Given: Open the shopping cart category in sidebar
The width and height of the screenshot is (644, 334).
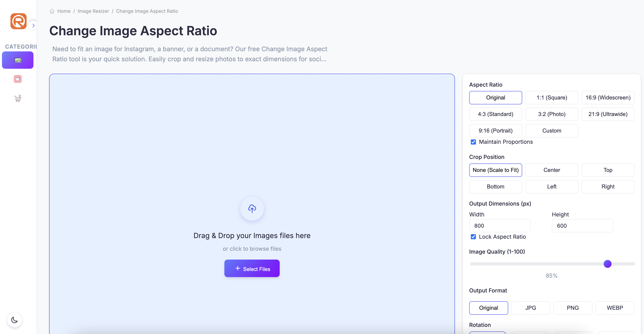Looking at the screenshot, I should tap(18, 98).
